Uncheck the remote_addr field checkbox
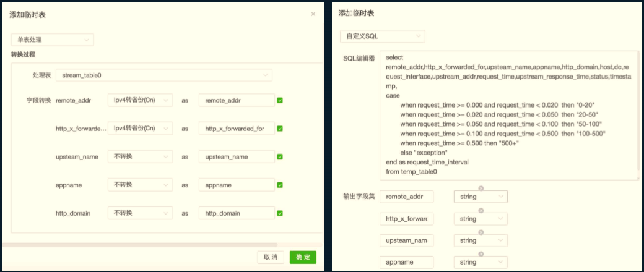Image resolution: width=644 pixels, height=272 pixels. pos(280,100)
